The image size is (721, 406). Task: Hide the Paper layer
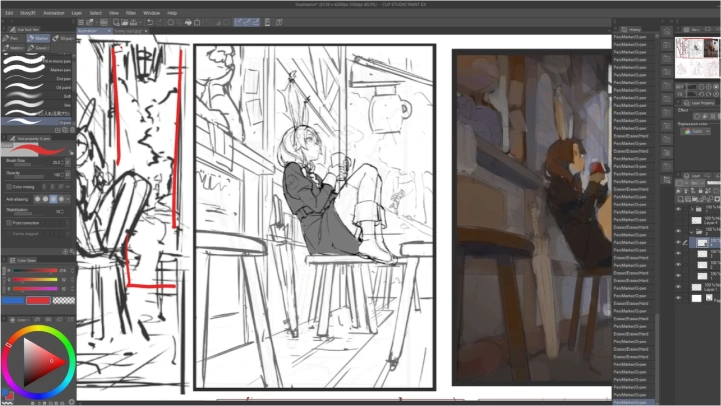point(678,298)
